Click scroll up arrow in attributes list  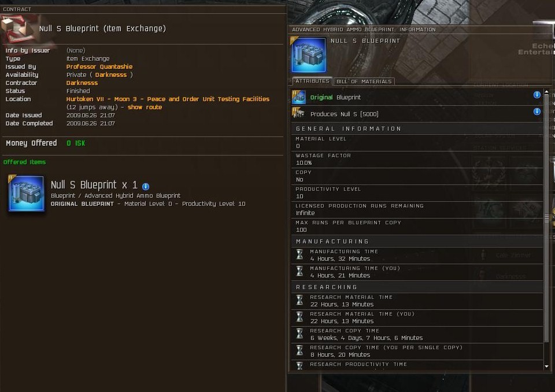pyautogui.click(x=546, y=92)
